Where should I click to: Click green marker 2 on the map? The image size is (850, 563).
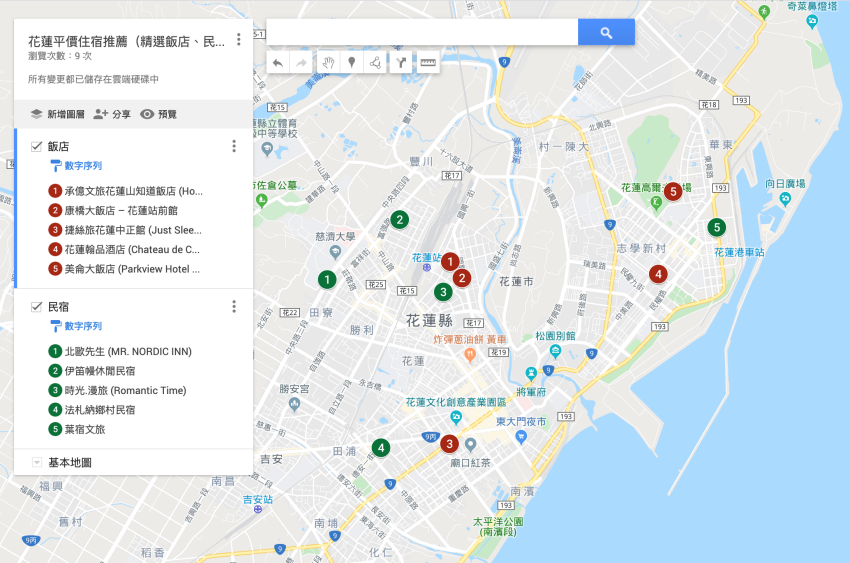click(400, 220)
